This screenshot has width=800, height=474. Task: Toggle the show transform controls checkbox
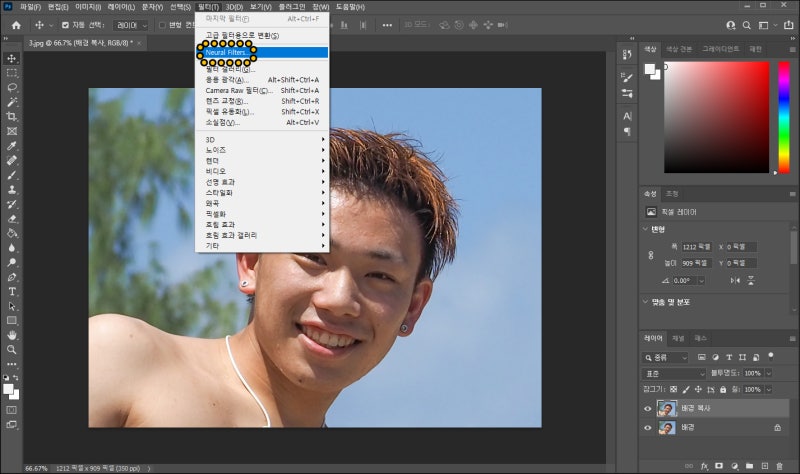coord(162,25)
